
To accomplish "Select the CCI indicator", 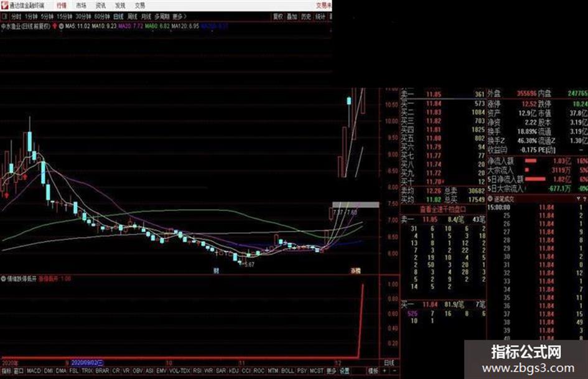I will tap(246, 371).
